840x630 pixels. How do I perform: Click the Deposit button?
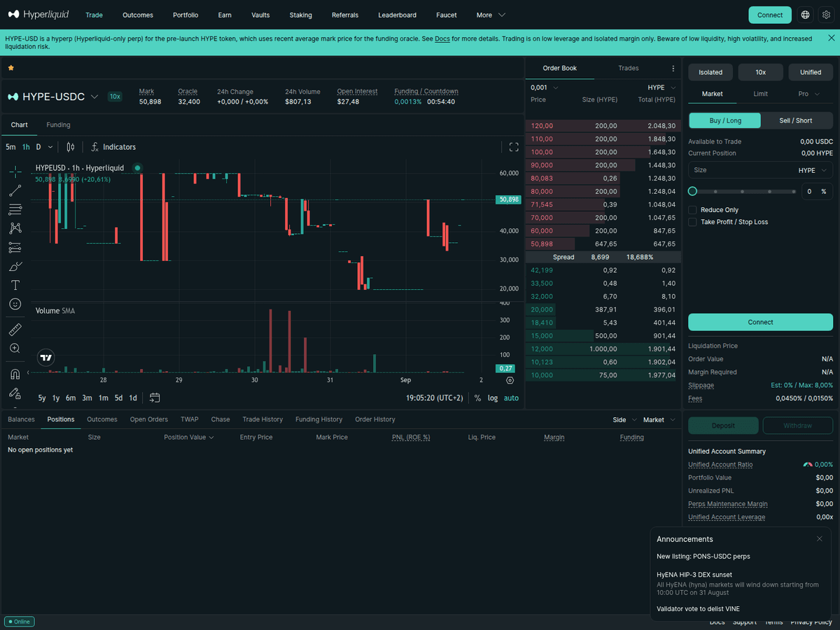pyautogui.click(x=723, y=426)
